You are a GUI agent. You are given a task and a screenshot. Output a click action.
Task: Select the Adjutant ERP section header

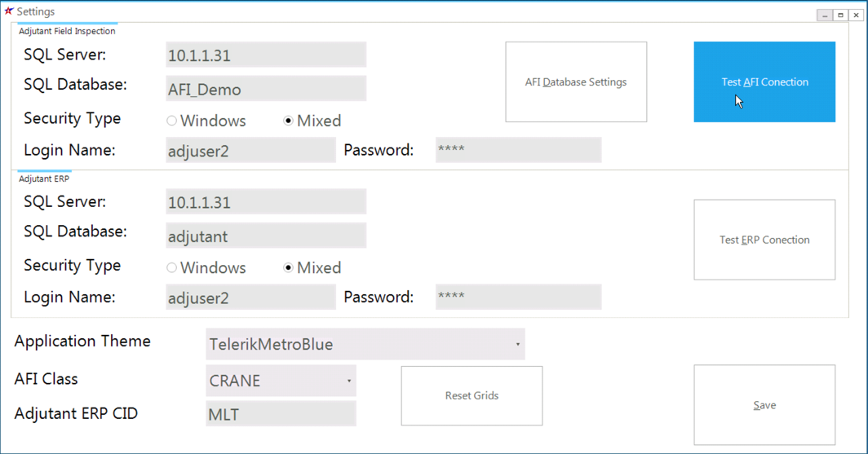point(44,179)
